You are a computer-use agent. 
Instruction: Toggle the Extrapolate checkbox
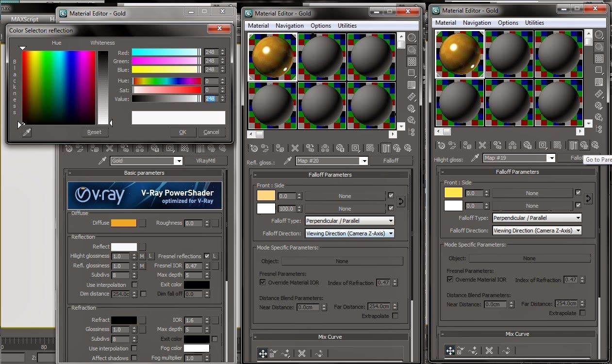[396, 316]
